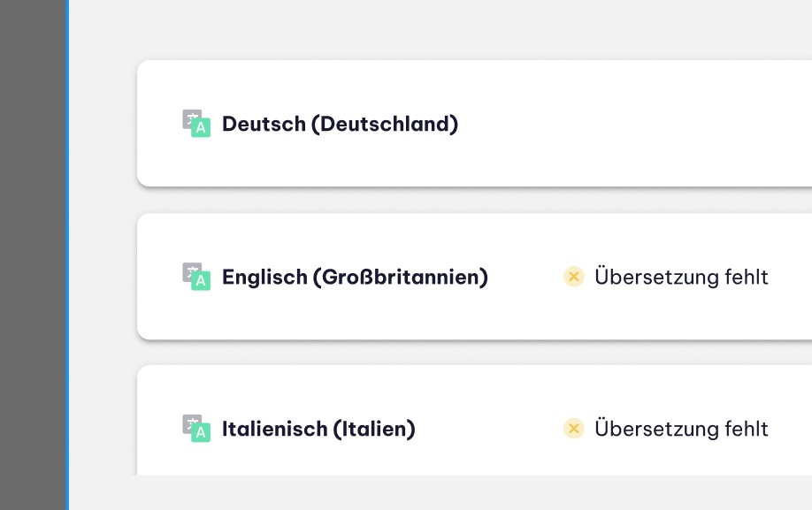Click the translate icon beside Englisch (Großbritannien)
This screenshot has height=510, width=812.
196,277
